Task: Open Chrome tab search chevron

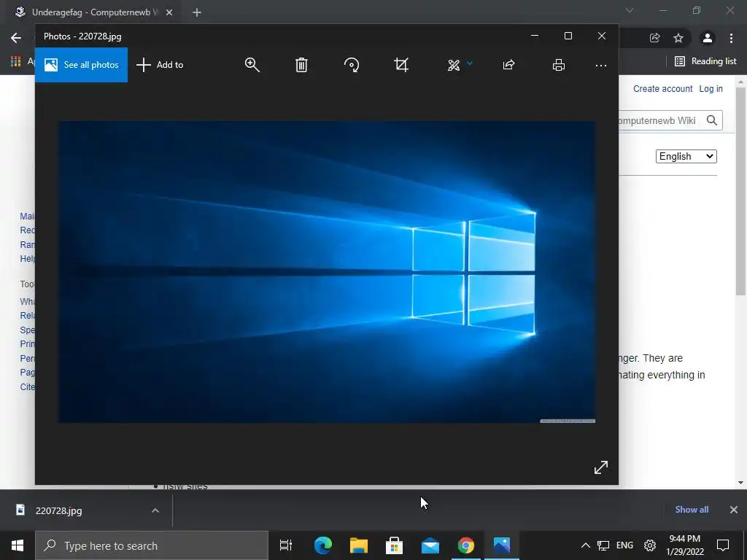Action: (x=630, y=10)
